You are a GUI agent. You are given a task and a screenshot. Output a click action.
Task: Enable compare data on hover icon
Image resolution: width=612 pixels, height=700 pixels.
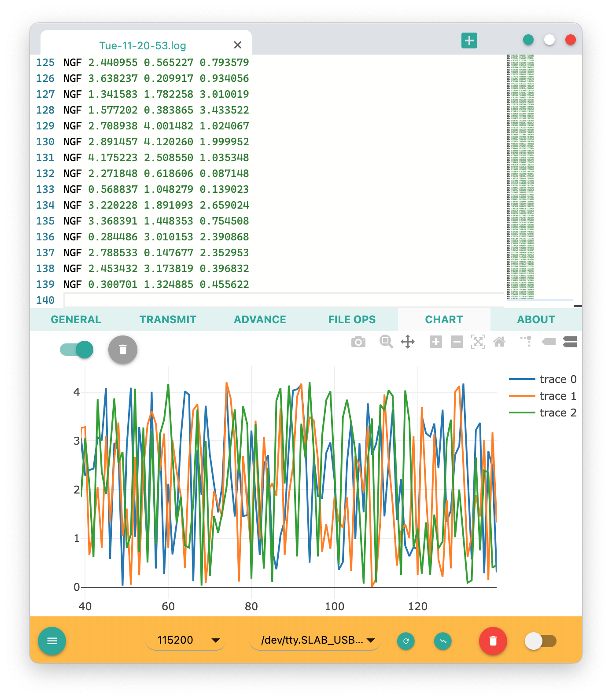570,342
